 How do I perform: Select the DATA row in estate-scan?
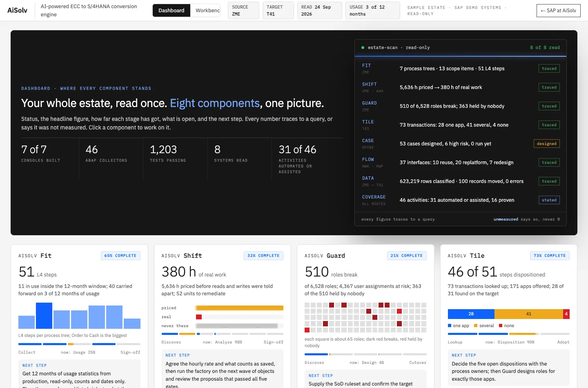click(461, 181)
